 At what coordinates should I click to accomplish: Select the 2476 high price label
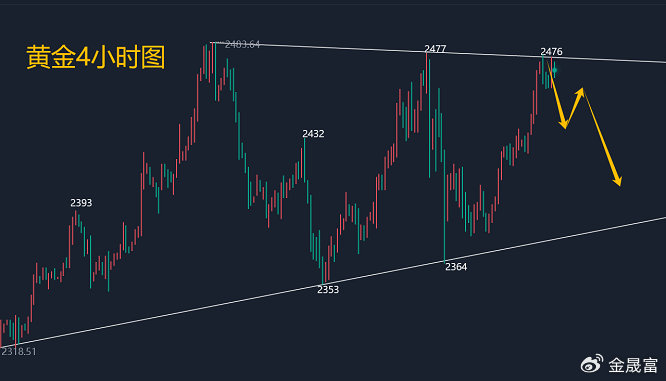551,51
